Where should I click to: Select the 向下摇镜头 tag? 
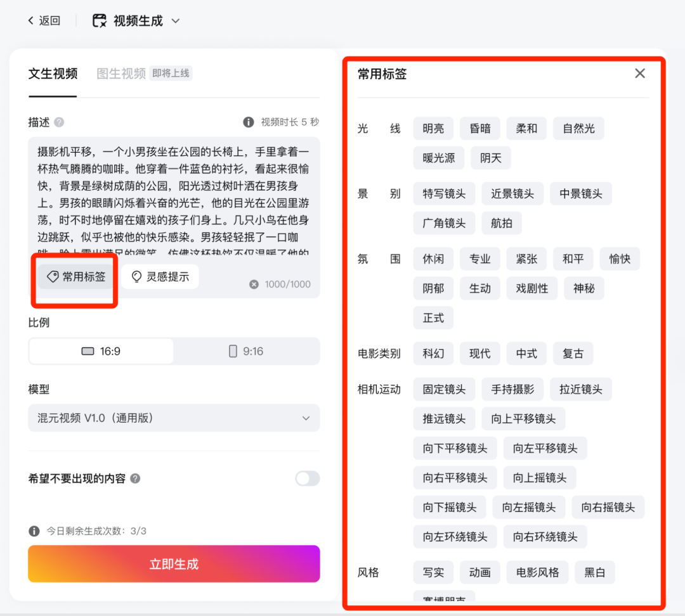(450, 507)
